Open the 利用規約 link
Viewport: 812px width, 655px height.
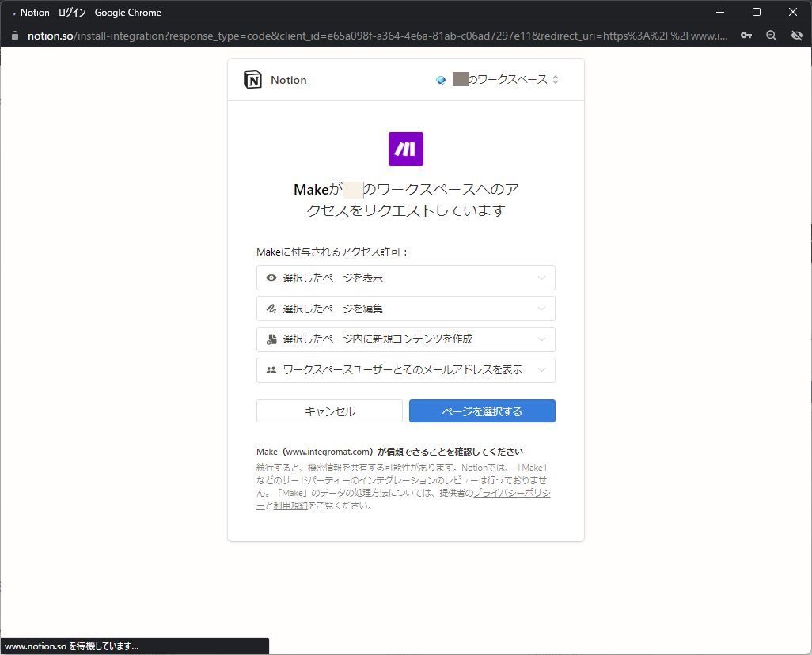point(290,505)
